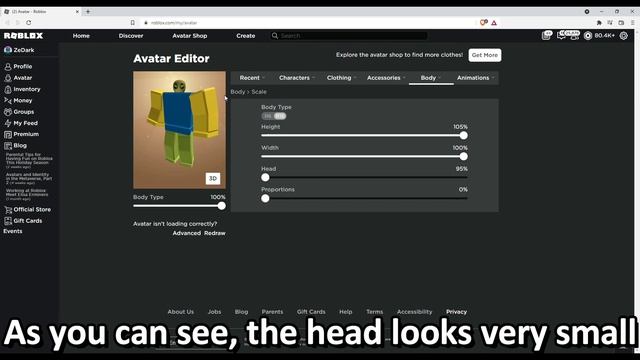Go to Home in top navigation
The width and height of the screenshot is (640, 360).
pyautogui.click(x=81, y=36)
